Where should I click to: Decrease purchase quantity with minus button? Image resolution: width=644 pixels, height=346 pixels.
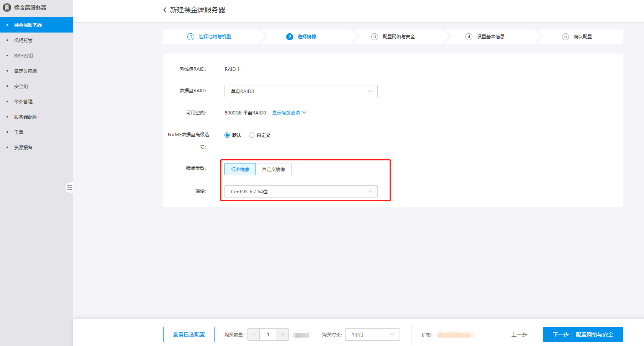(254, 335)
